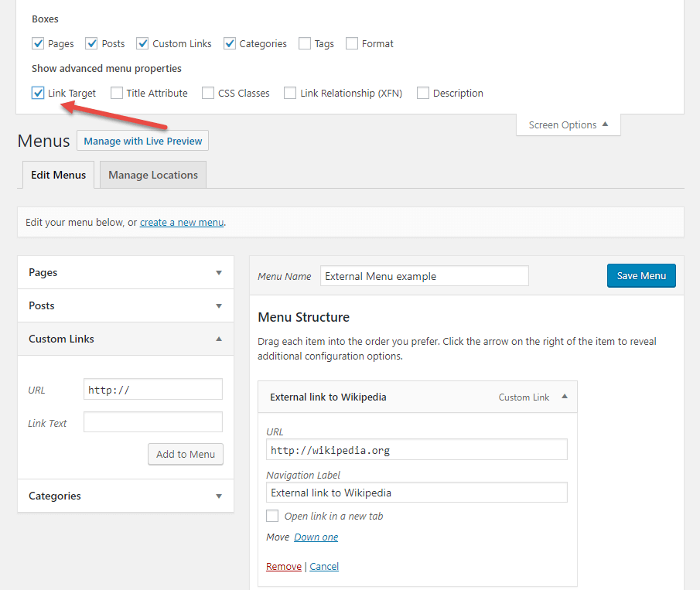Collapse the Screen Options panel
The image size is (700, 590).
pyautogui.click(x=568, y=124)
